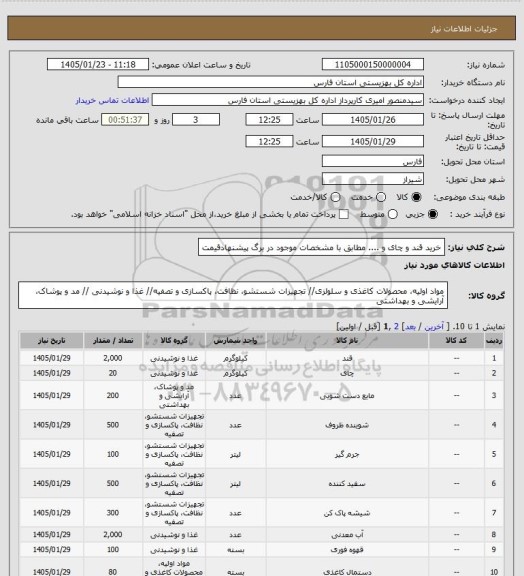
Task: Click the آب معدنی item cell
Action: pos(347,535)
